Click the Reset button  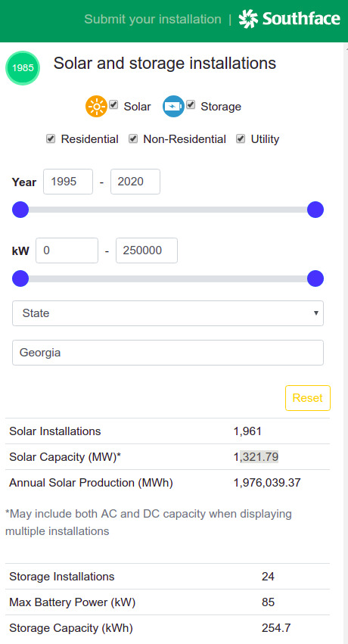tap(308, 398)
